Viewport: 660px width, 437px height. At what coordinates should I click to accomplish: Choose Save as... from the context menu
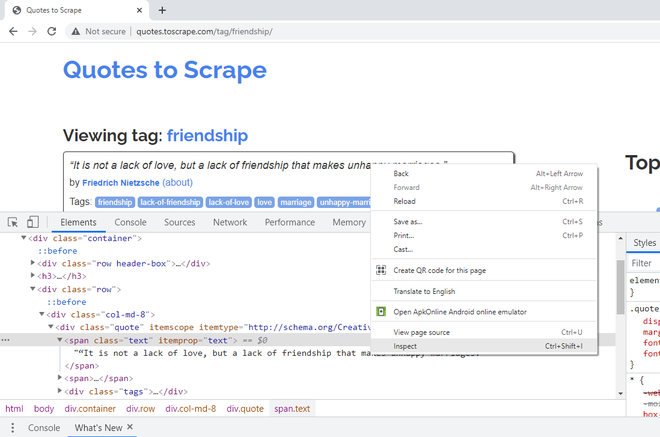click(484, 221)
